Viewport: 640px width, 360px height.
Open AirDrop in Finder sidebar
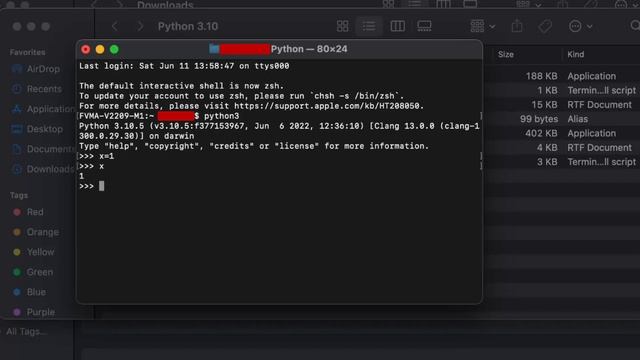coord(36,69)
